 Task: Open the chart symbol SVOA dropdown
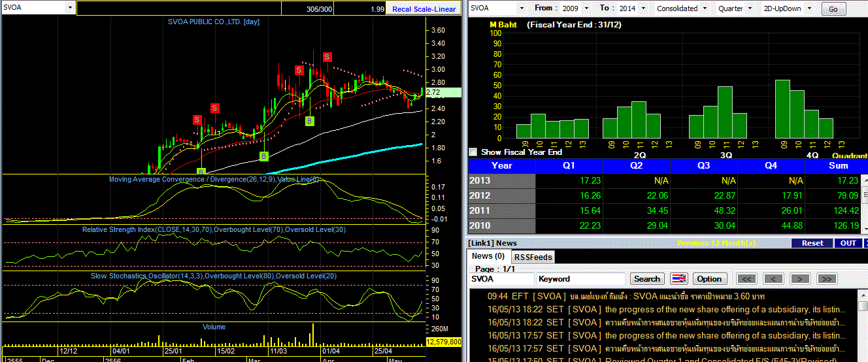[x=70, y=8]
